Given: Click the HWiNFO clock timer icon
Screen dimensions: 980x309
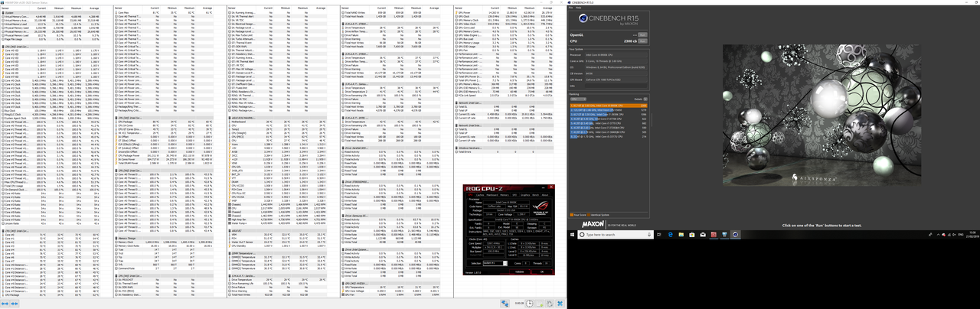Looking at the screenshot, I should coord(529,303).
